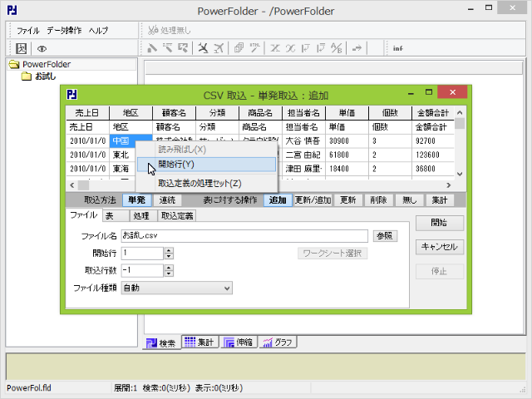Toggle the eye view icon in toolbar
Image resolution: width=532 pixels, height=399 pixels.
tap(42, 49)
